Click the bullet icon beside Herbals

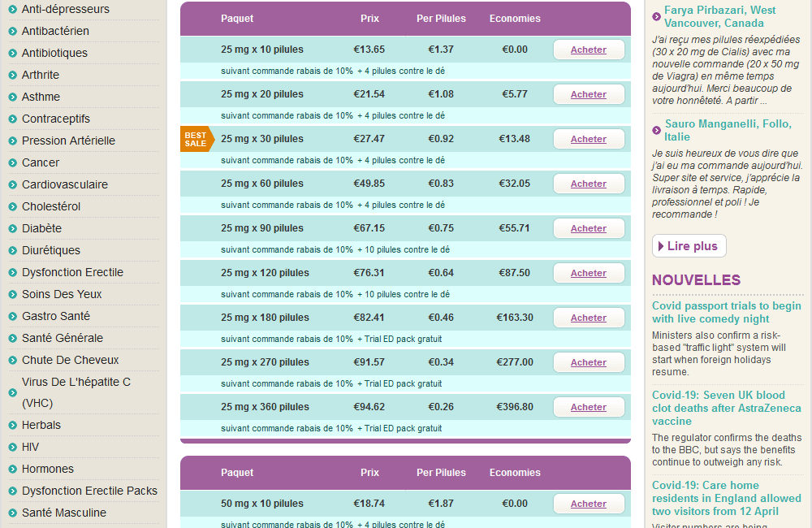(13, 426)
